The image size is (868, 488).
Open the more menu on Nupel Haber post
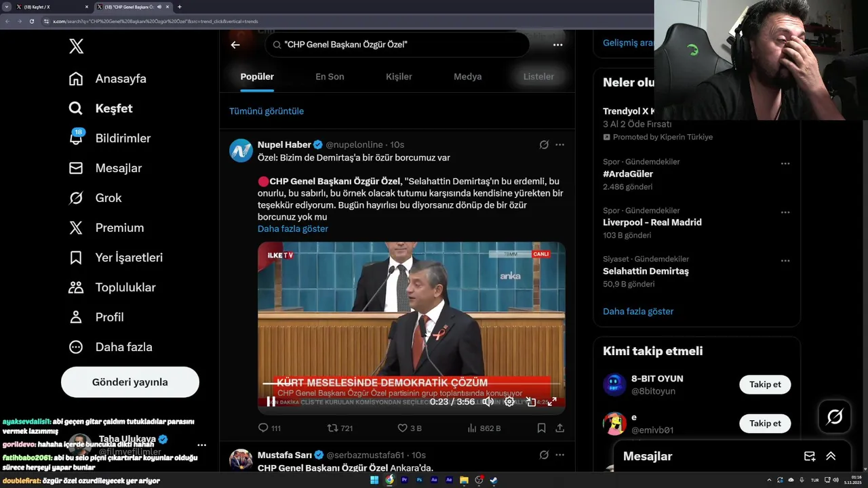click(x=559, y=144)
